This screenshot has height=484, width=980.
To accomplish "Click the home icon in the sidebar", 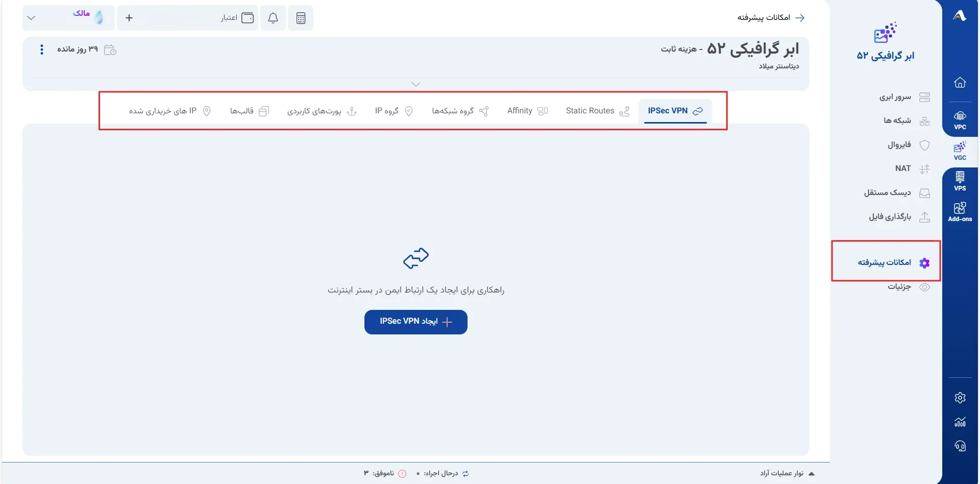I will coord(960,83).
